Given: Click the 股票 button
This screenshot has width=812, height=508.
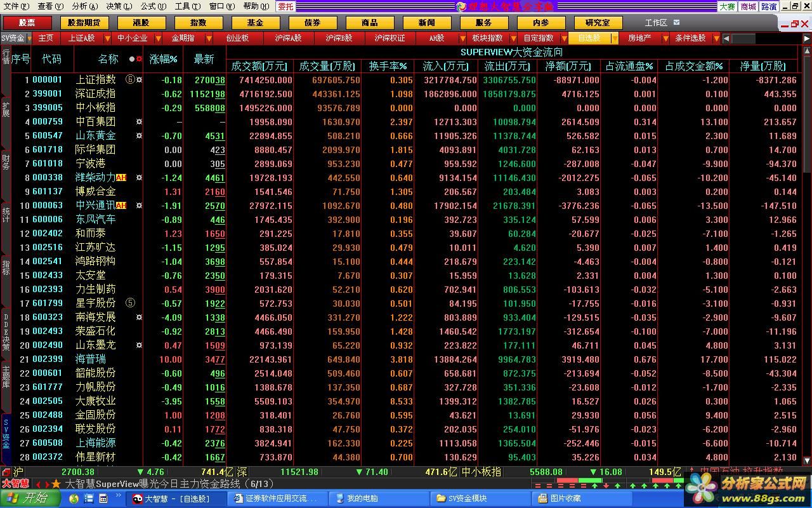Looking at the screenshot, I should point(27,22).
